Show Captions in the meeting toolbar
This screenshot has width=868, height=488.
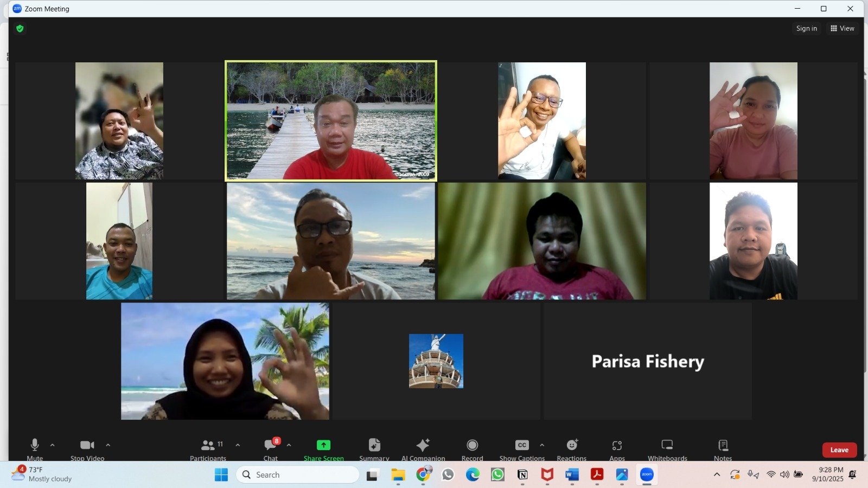click(x=522, y=449)
